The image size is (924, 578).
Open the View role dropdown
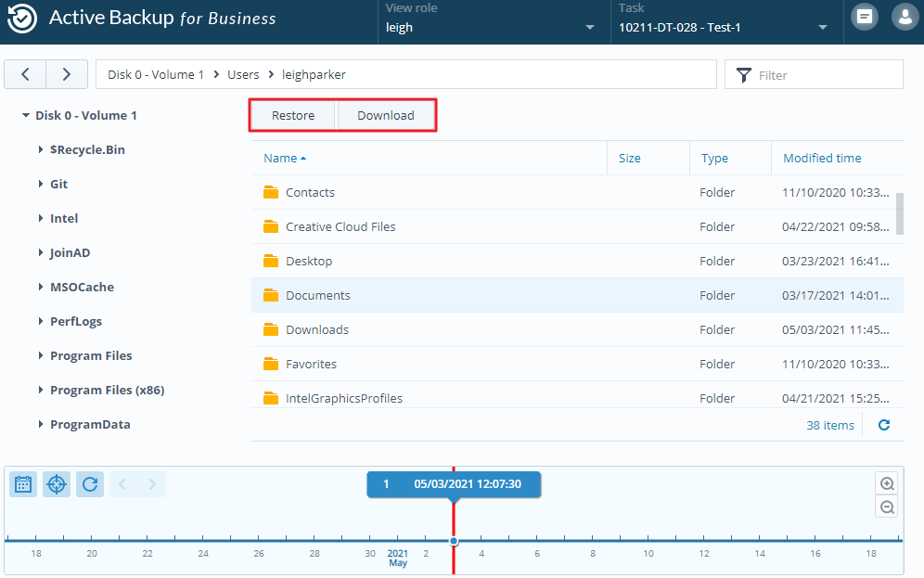click(490, 27)
